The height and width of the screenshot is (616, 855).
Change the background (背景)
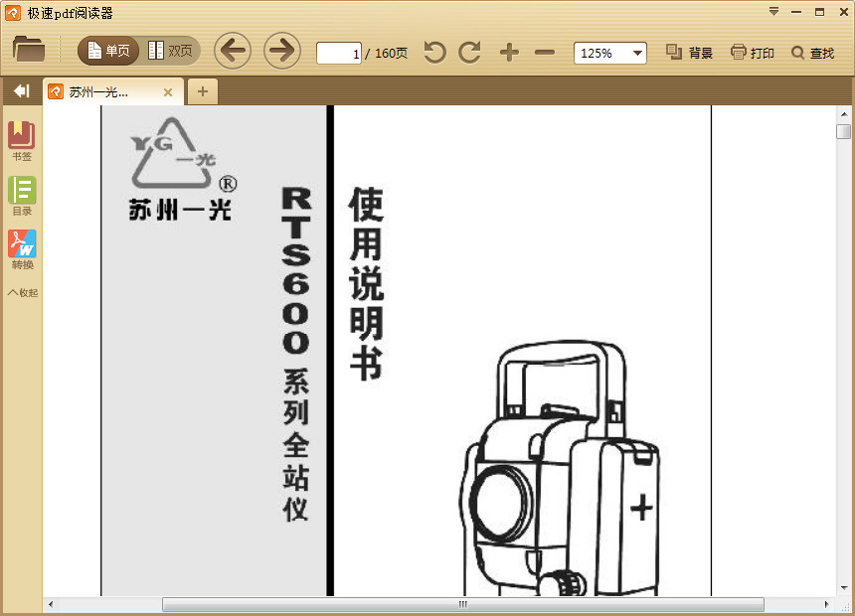pos(689,53)
